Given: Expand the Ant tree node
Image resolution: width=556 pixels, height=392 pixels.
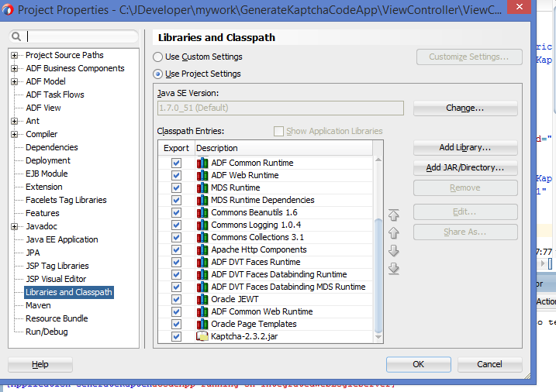Looking at the screenshot, I should coord(14,121).
